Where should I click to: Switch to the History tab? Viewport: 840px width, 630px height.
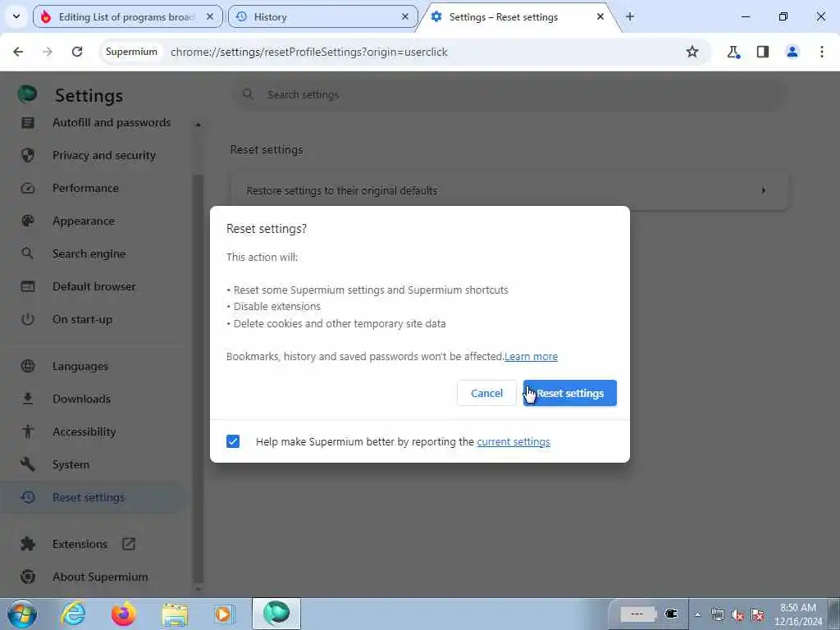[x=322, y=17]
